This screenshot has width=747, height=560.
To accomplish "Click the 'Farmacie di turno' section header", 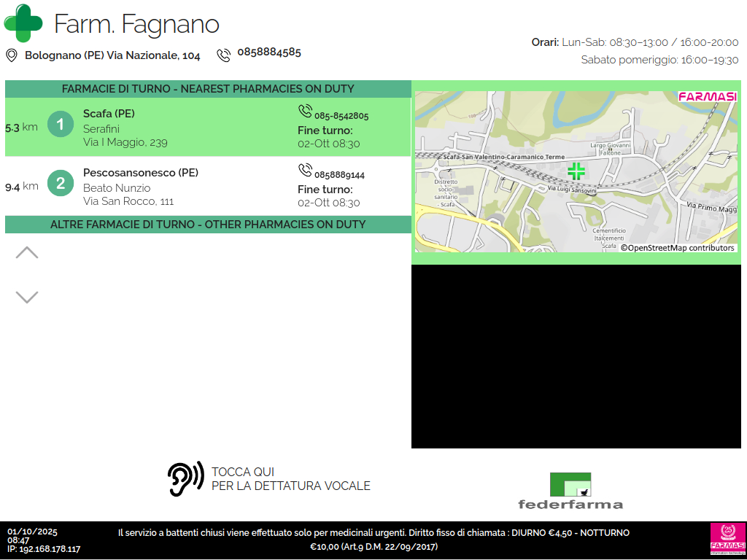I will click(x=208, y=89).
